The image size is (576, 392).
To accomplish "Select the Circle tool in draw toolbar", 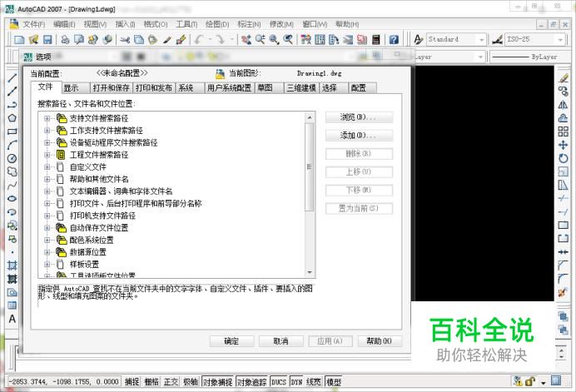I will [x=12, y=158].
